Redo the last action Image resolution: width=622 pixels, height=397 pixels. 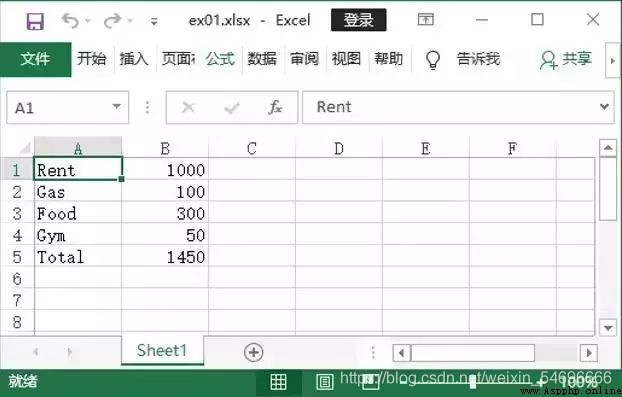coord(112,20)
